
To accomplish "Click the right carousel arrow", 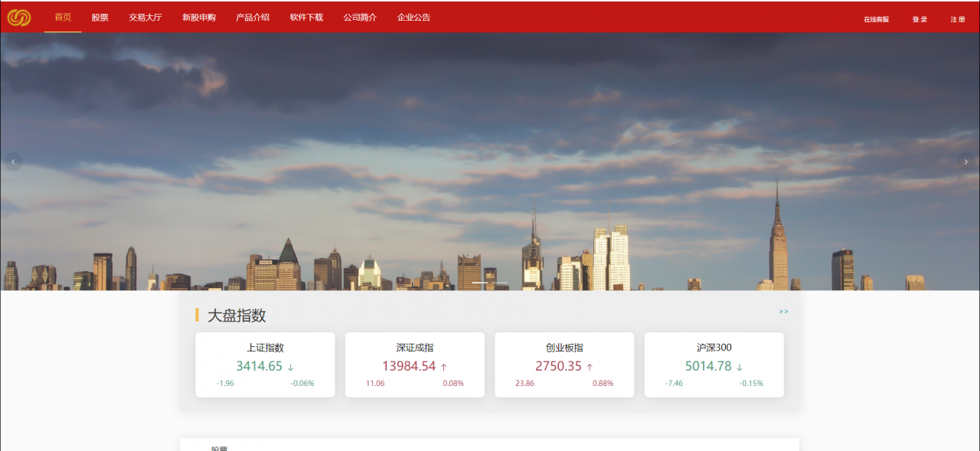I will click(966, 162).
